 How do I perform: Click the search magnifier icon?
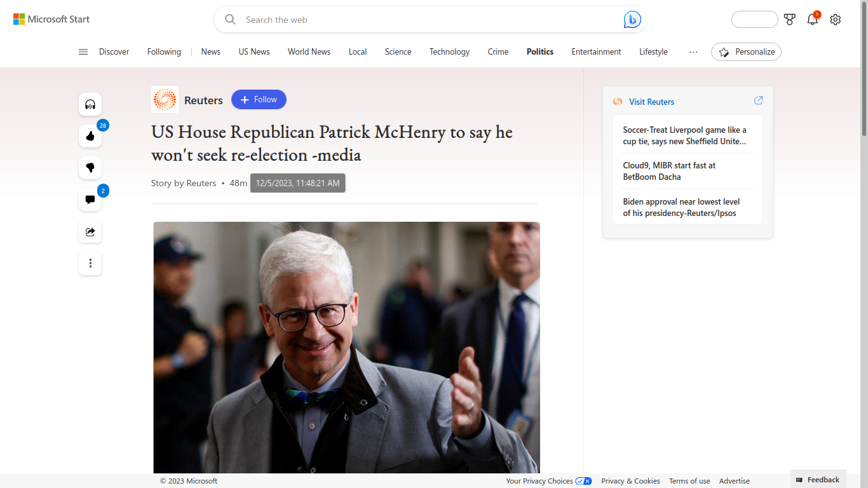pyautogui.click(x=231, y=20)
